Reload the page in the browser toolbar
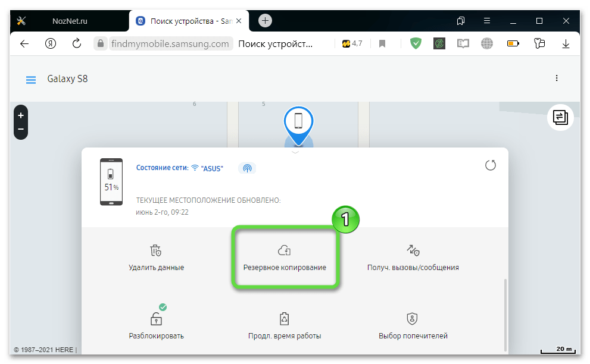590x364 pixels. point(77,43)
